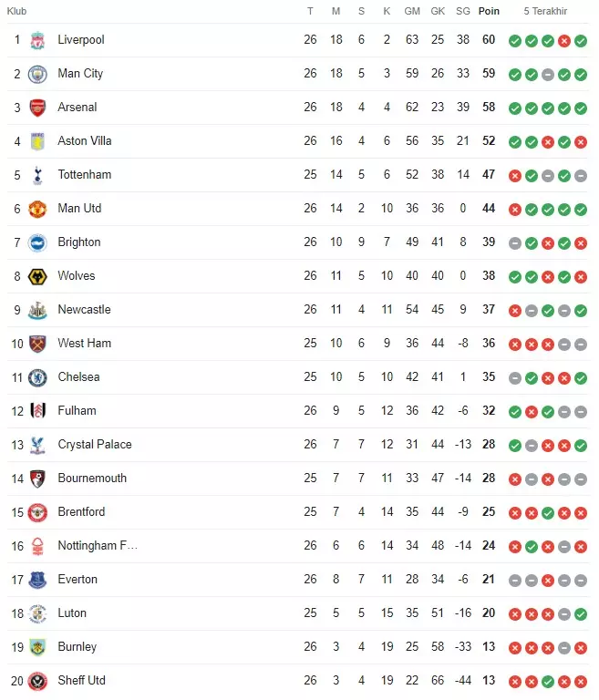Click the Poin column header
Viewport: 599px width, 700px height.
coord(490,11)
